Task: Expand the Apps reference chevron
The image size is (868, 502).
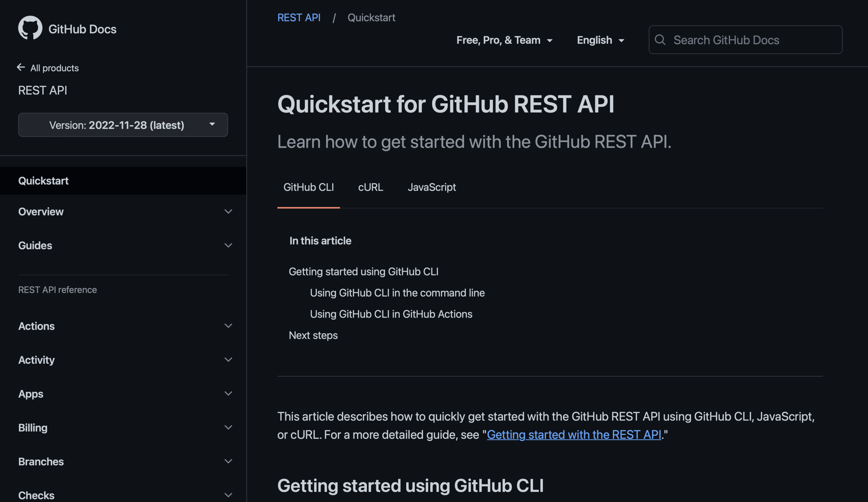Action: click(228, 393)
